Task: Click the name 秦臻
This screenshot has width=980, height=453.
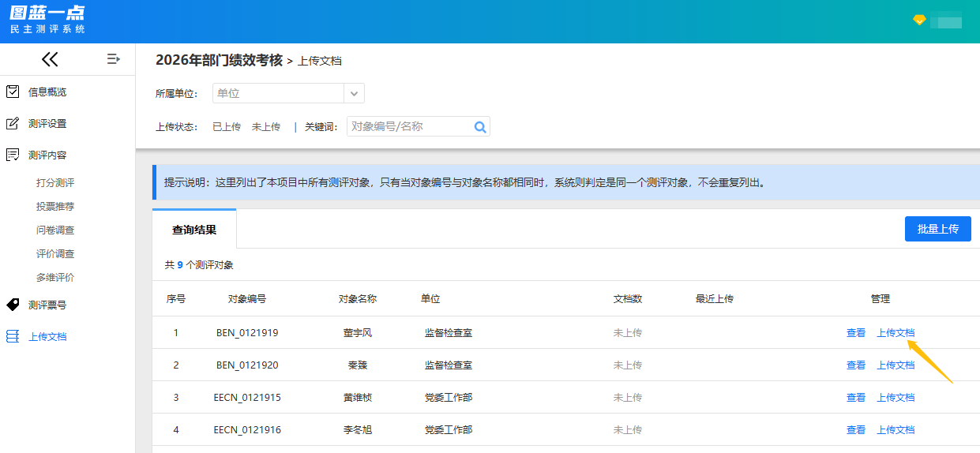Action: (x=358, y=365)
